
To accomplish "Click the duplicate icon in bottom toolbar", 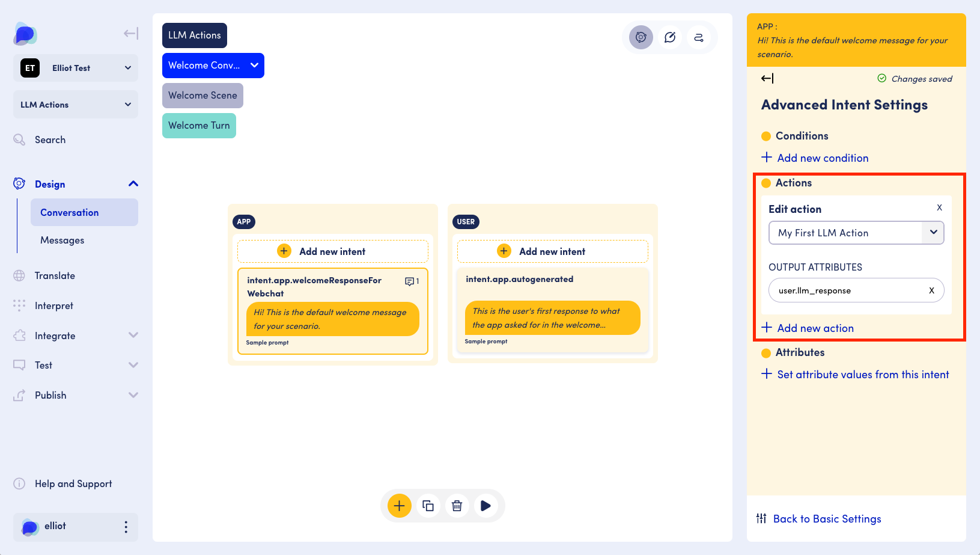I will point(428,506).
